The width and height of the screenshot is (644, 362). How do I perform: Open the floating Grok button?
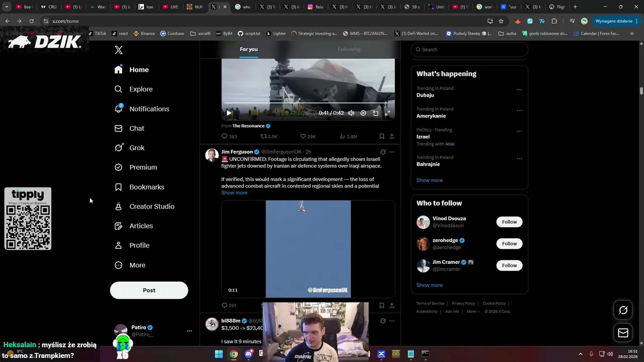[623, 310]
